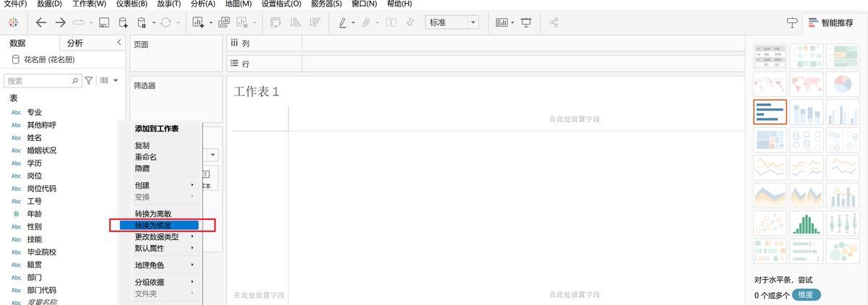
Task: Click the group members paperclip icon
Action: click(367, 22)
